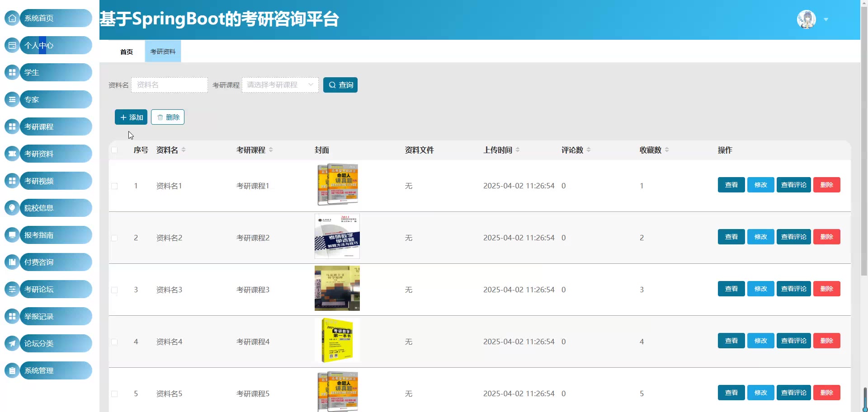Check the checkbox for row 资料名1
This screenshot has height=412, width=868.
(x=114, y=186)
